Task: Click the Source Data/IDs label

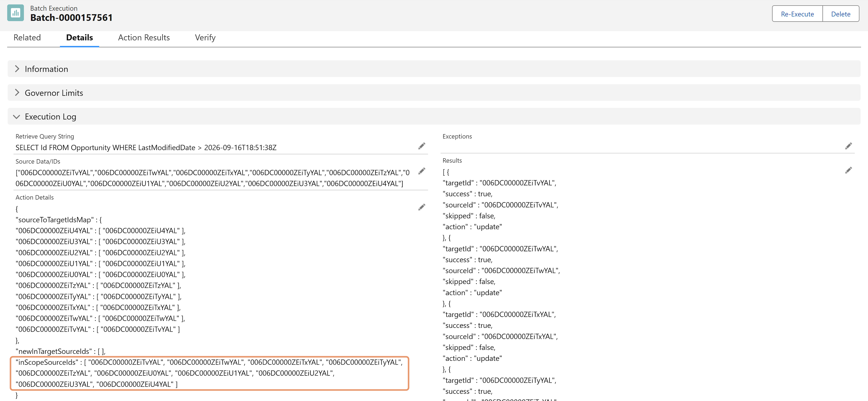Action: 38,162
